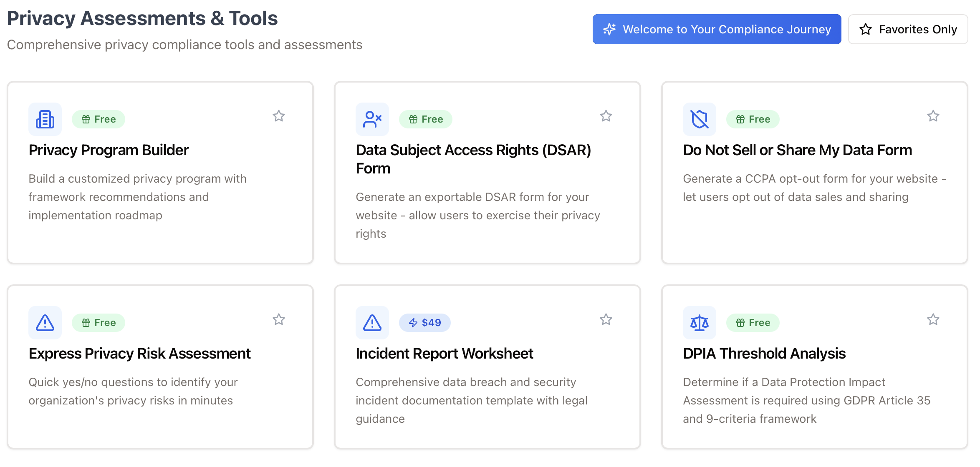
Task: Open Welcome to Your Compliance Journey
Action: 717,29
